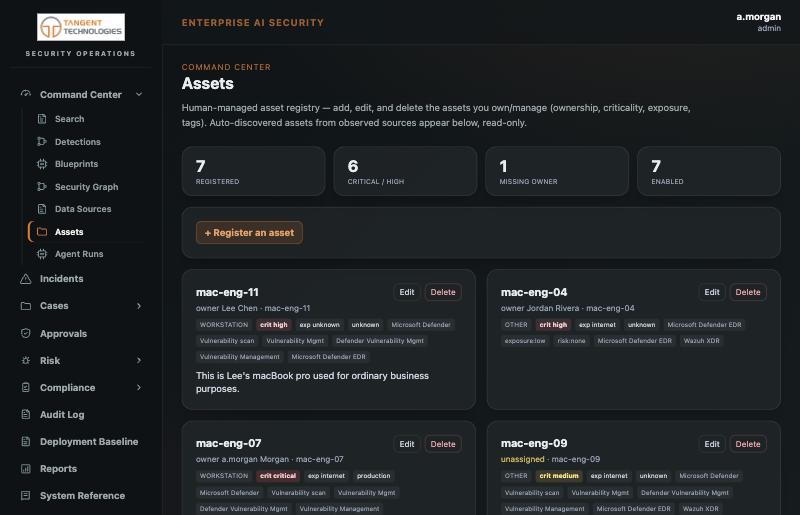
Task: Expand the Risk submenu chevron
Action: click(x=139, y=360)
